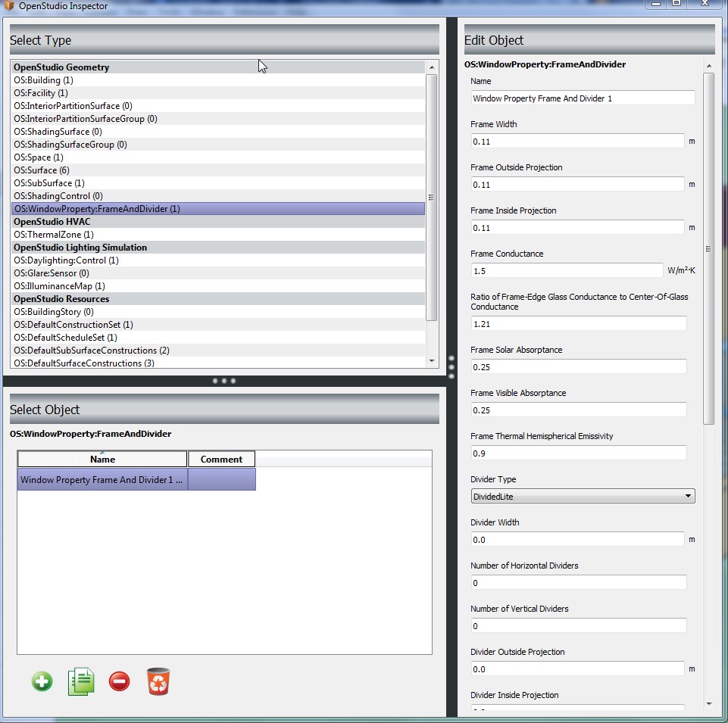
Task: Click the vertical splitter handle dots
Action: pyautogui.click(x=451, y=367)
